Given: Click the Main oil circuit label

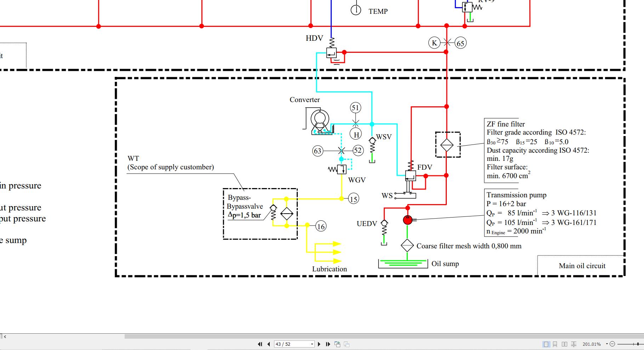Looking at the screenshot, I should pyautogui.click(x=582, y=266).
